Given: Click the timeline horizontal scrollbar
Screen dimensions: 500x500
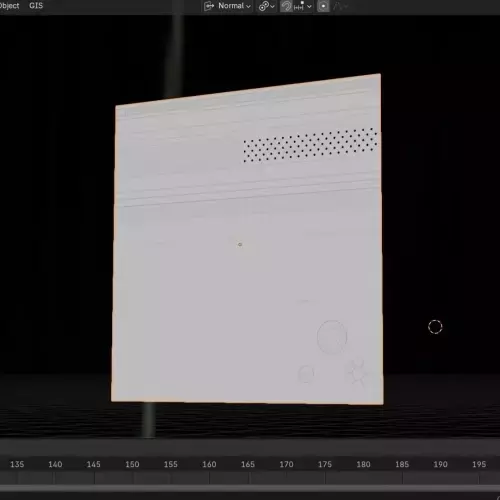Looking at the screenshot, I should pos(250,488).
